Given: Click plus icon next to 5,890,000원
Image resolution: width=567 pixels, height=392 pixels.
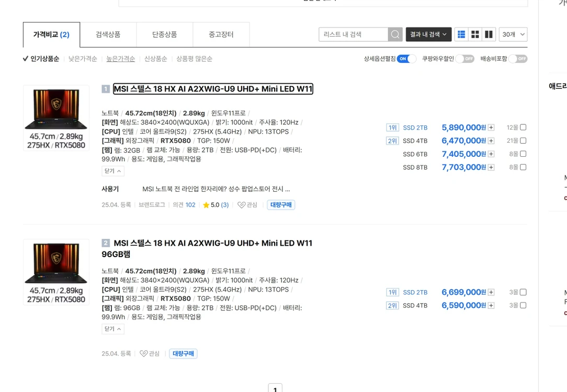Looking at the screenshot, I should (491, 128).
